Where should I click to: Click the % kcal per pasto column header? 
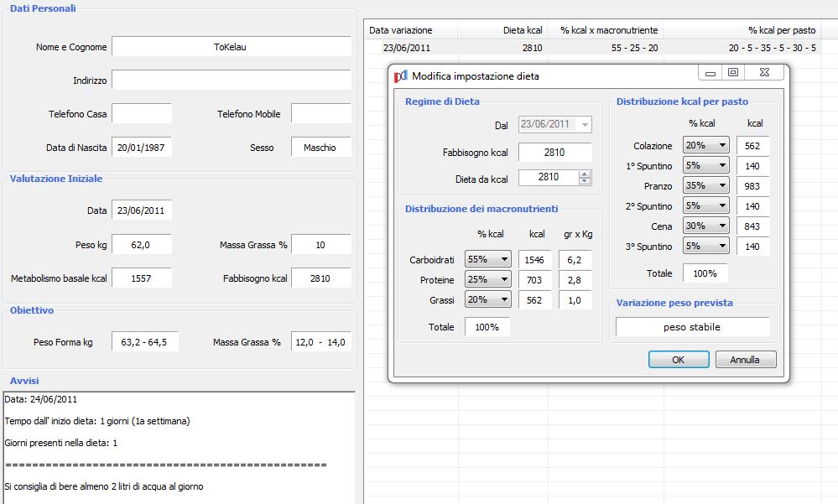coord(742,30)
